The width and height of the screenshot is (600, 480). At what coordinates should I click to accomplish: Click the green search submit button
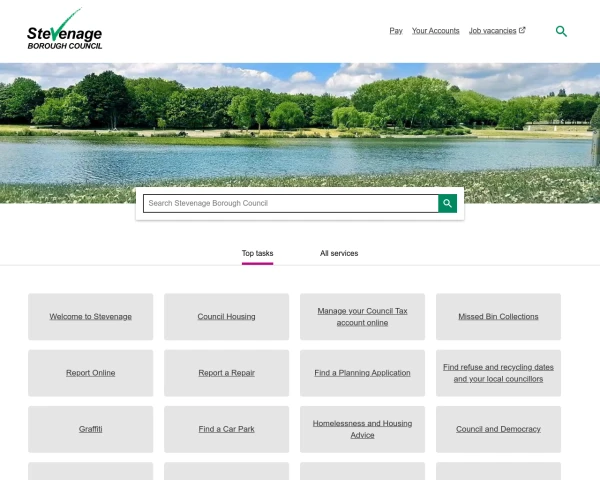[x=447, y=203]
